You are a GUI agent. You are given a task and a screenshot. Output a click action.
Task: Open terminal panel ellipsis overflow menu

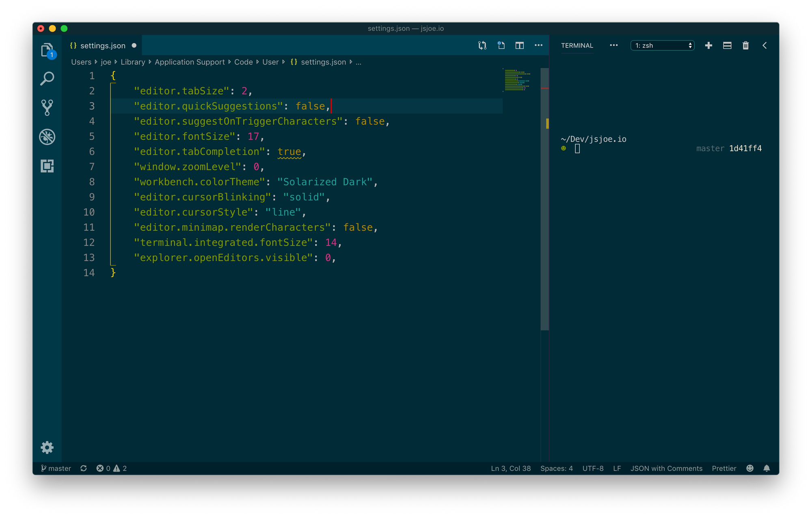[x=613, y=45]
